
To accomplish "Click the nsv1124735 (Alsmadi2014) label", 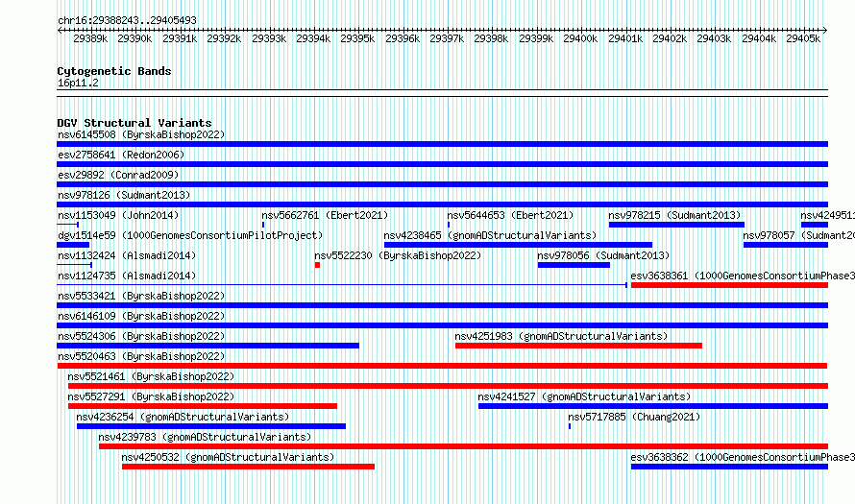I will pos(127,276).
